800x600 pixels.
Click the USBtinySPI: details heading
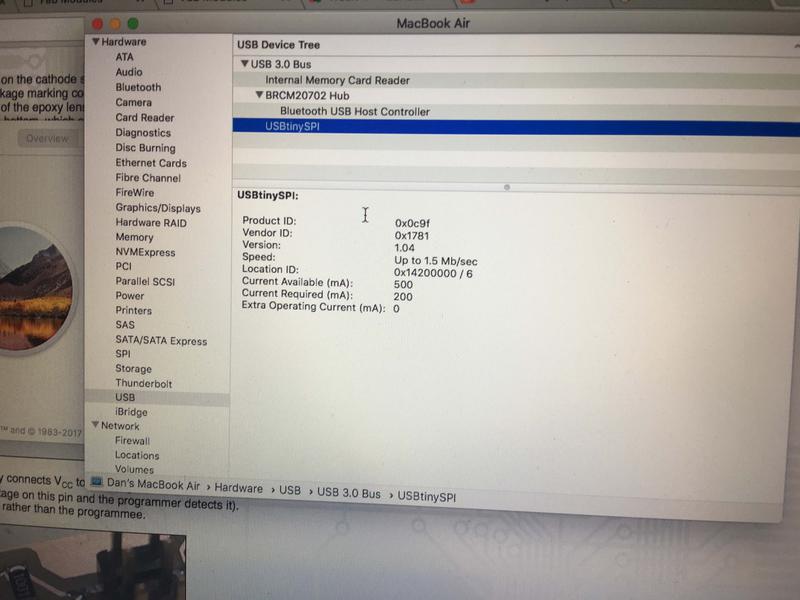(x=268, y=195)
